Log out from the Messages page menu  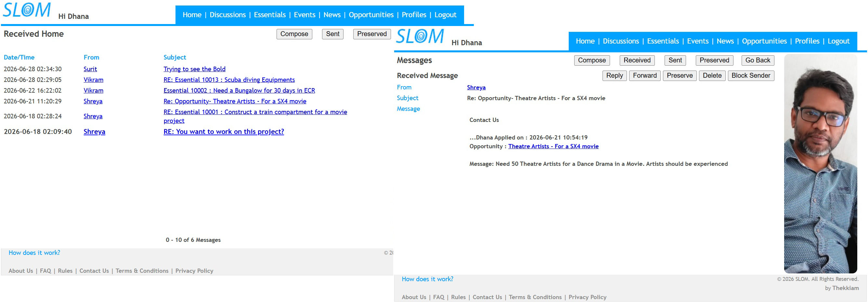click(838, 41)
